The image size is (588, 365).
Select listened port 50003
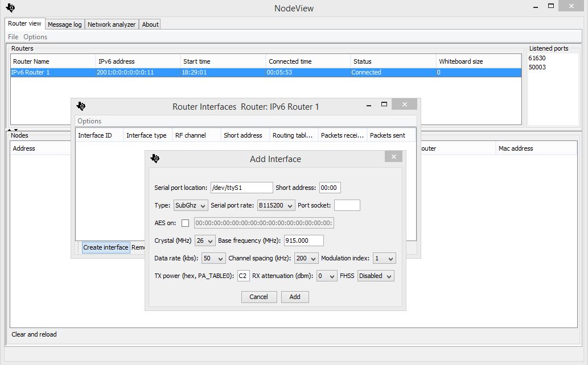(537, 67)
